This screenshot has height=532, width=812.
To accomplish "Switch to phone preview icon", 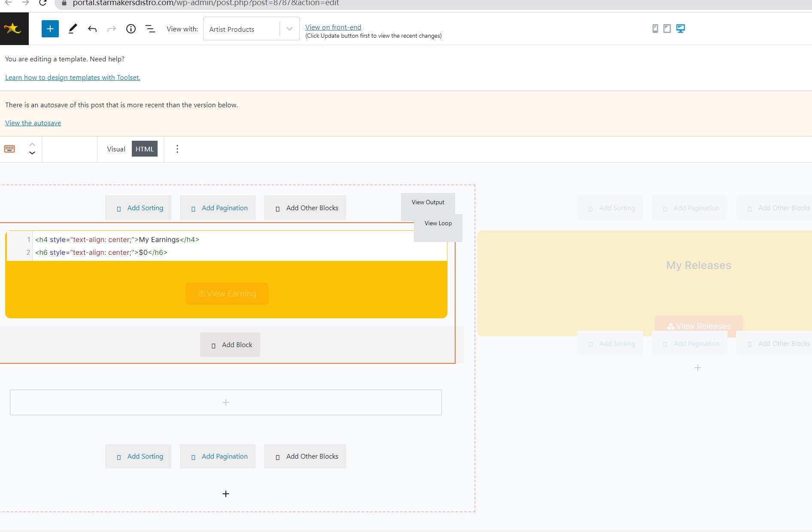I will (x=655, y=28).
